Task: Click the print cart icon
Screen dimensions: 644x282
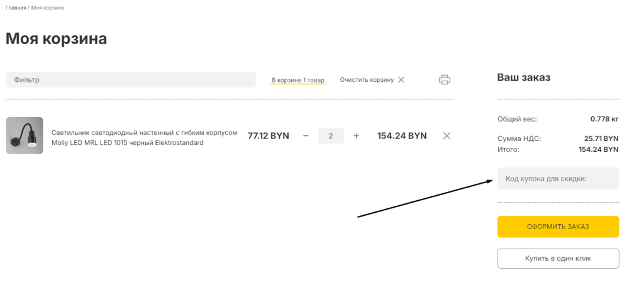Action: 445,80
